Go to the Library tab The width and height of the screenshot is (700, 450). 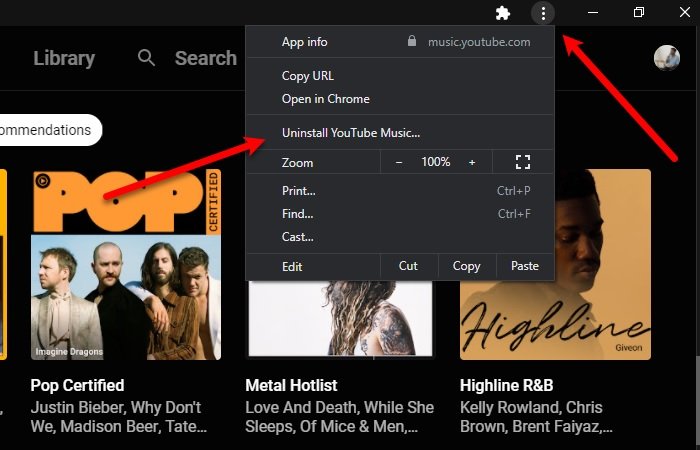64,58
